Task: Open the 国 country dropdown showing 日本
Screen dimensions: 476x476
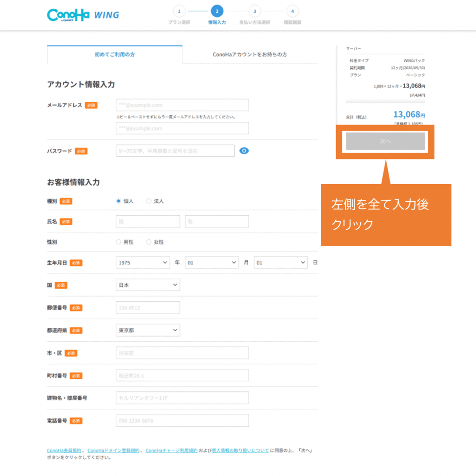Action: [x=147, y=285]
